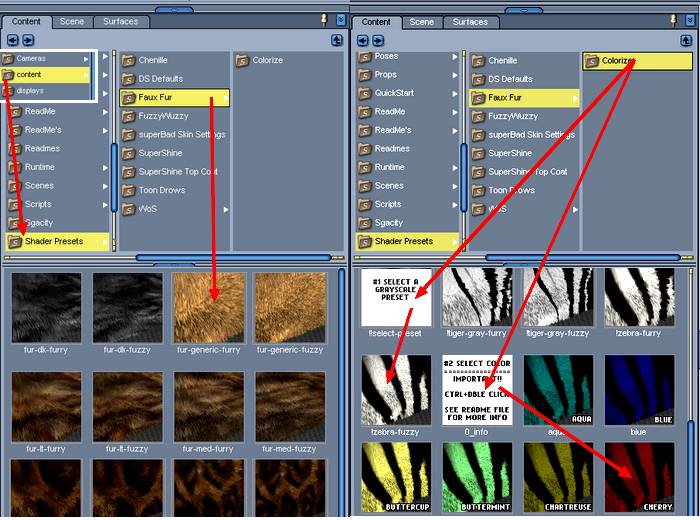This screenshot has width=700, height=520.
Task: Select QuickStart folder in right panel
Action: click(x=407, y=93)
